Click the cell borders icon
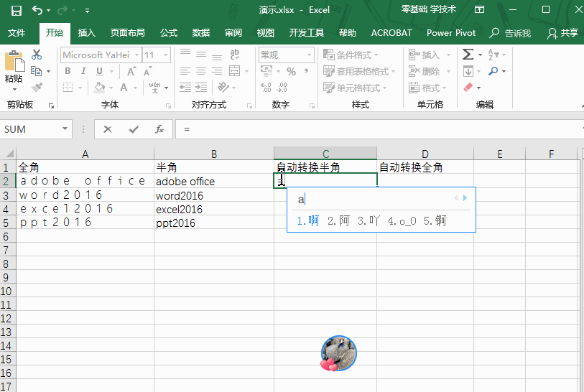Viewport: 584px width, 392px height. [68, 88]
